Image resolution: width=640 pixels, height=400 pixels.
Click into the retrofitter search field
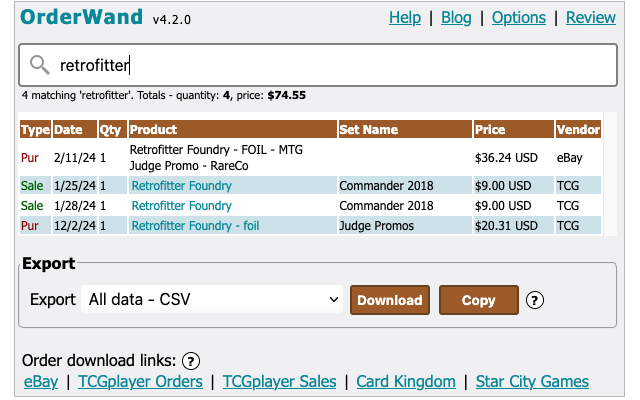pyautogui.click(x=330, y=66)
